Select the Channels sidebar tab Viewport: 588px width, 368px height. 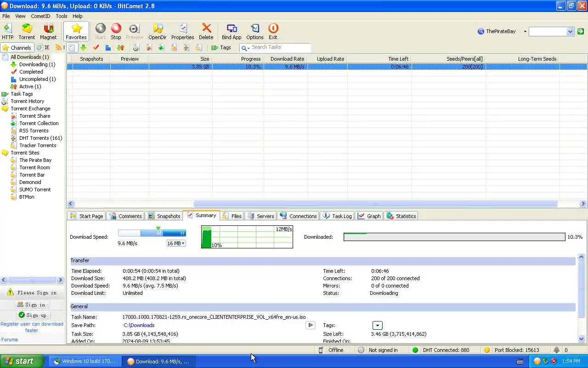(x=17, y=47)
